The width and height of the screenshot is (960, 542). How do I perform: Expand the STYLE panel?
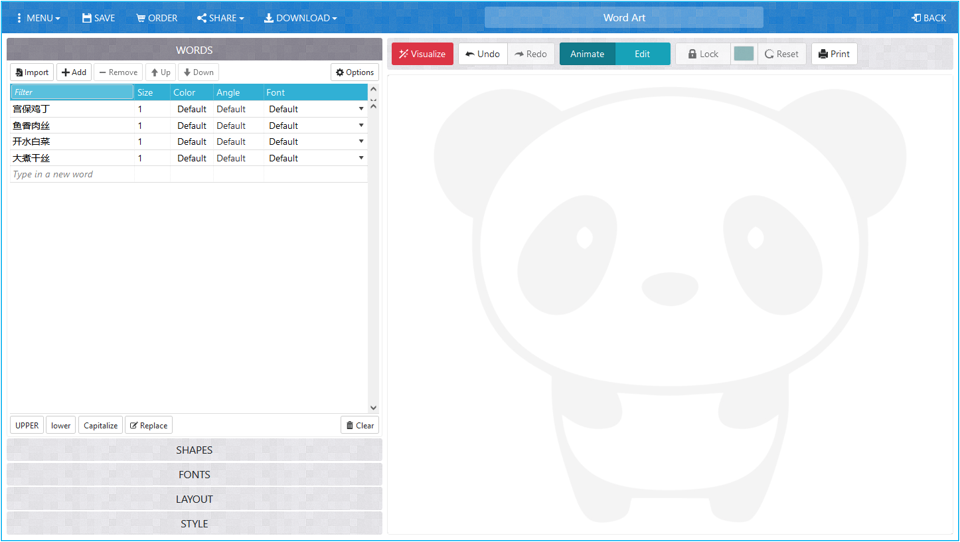tap(194, 524)
